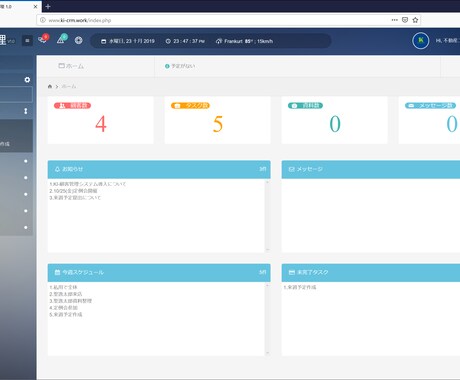Image resolution: width=460 pixels, height=380 pixels.
Task: Focus the outlined box in the sidebar
Action: pyautogui.click(x=16, y=94)
